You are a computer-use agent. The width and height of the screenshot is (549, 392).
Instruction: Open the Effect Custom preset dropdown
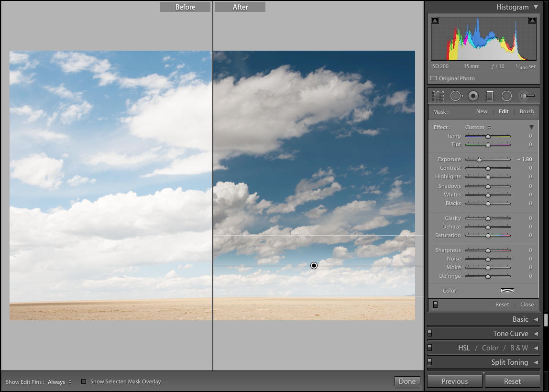478,127
